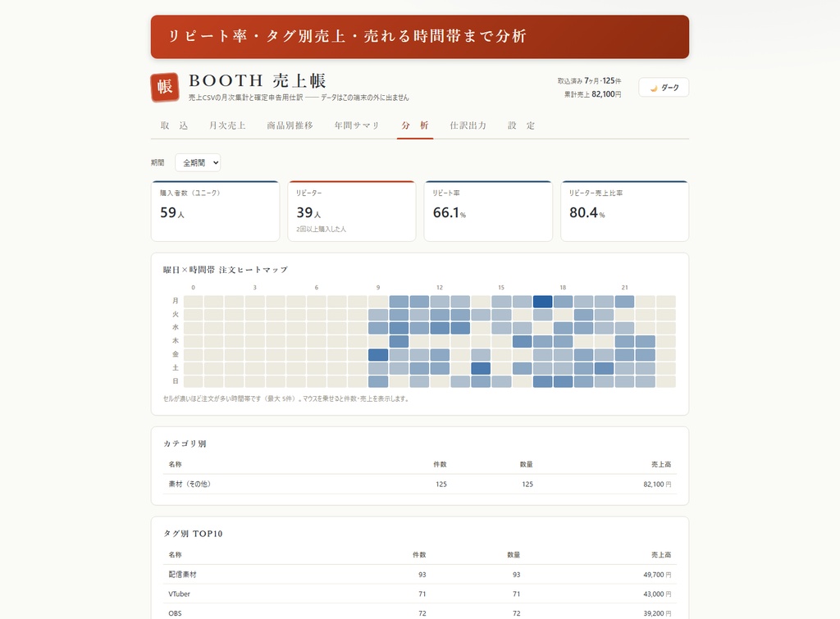Click the リピート率 66.1% card
The height and width of the screenshot is (619, 840).
pos(488,211)
